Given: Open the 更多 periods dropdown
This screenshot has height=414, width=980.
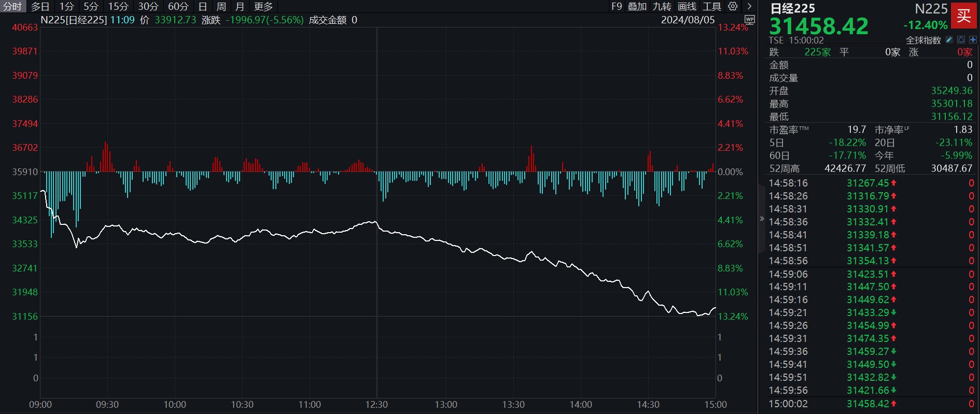Looking at the screenshot, I should [263, 6].
